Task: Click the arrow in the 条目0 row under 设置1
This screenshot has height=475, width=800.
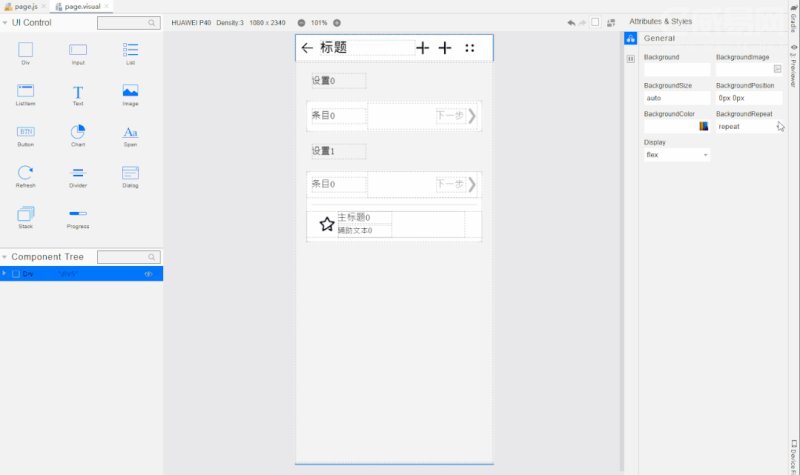Action: (472, 185)
